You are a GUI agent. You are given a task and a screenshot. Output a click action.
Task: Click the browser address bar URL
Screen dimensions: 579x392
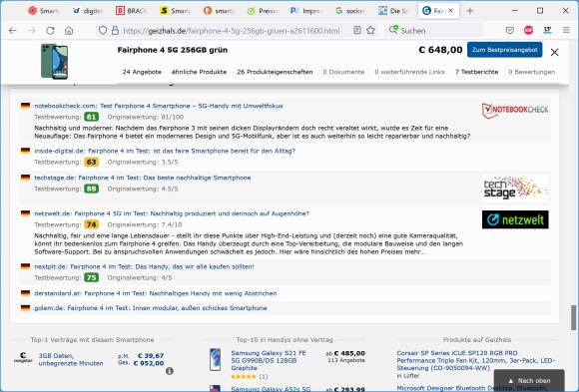232,31
